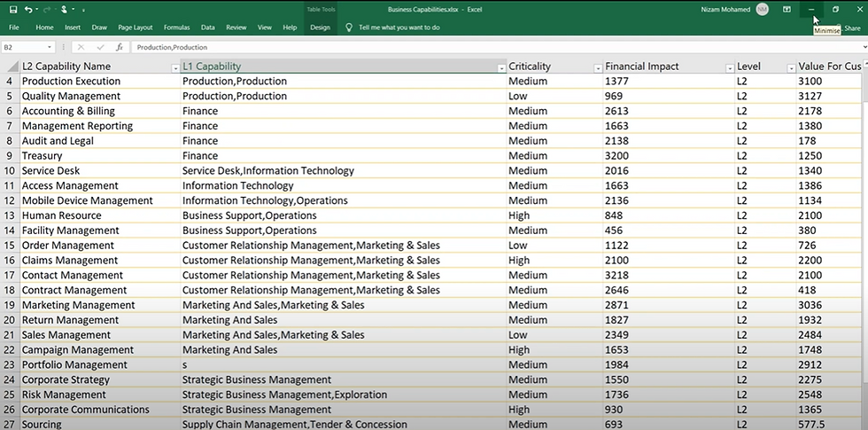
Task: Select the Information Technology,Operations cell
Action: (344, 200)
